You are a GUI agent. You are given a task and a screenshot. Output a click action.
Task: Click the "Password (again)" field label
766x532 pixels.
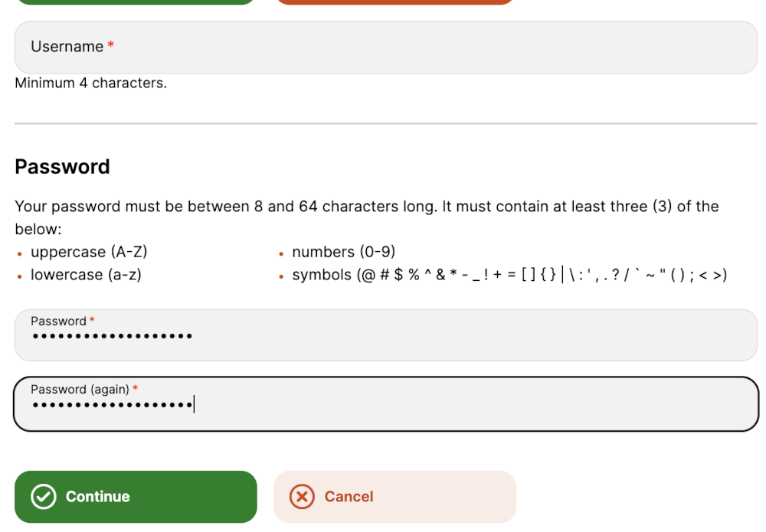[80, 390]
